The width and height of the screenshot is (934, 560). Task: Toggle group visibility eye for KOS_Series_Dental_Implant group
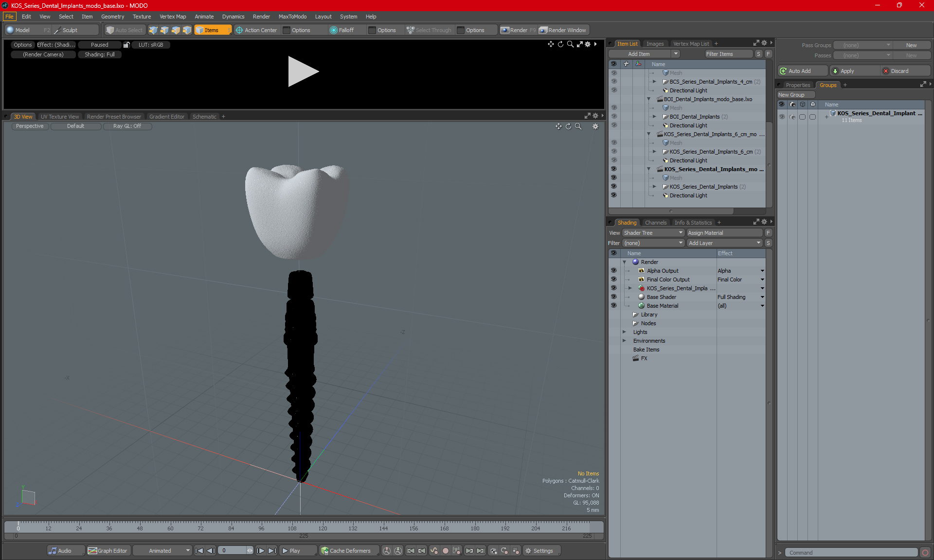782,117
